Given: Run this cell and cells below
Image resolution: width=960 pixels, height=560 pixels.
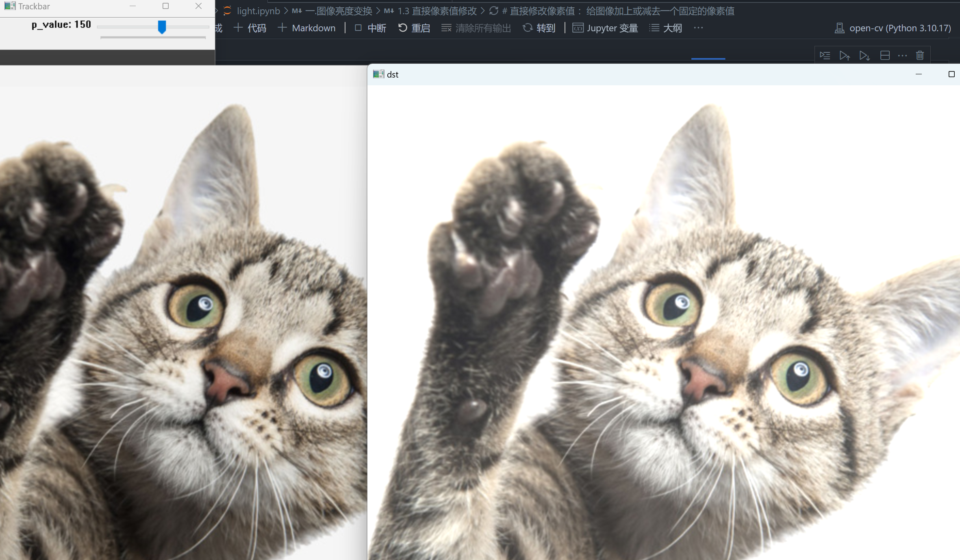Looking at the screenshot, I should 864,55.
